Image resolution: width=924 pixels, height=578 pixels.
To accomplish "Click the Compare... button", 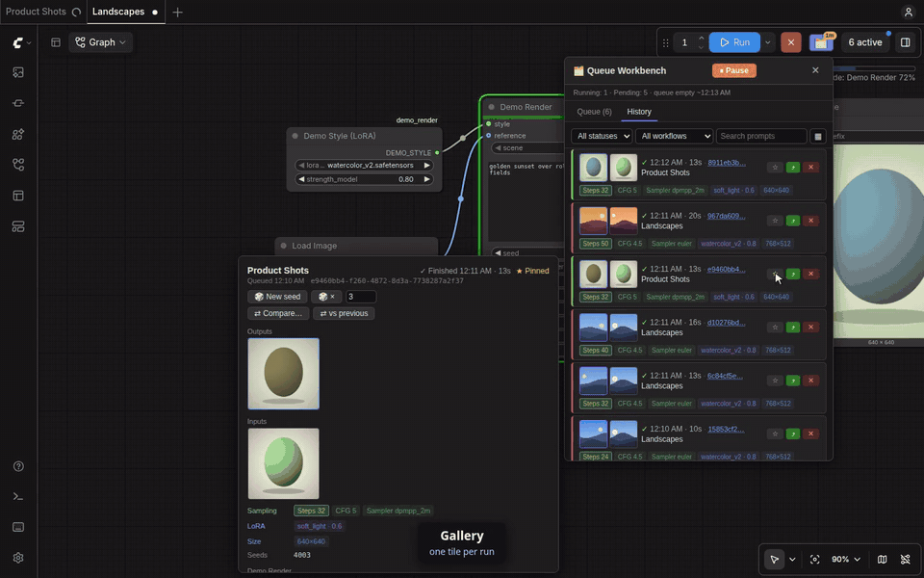I will tap(278, 313).
